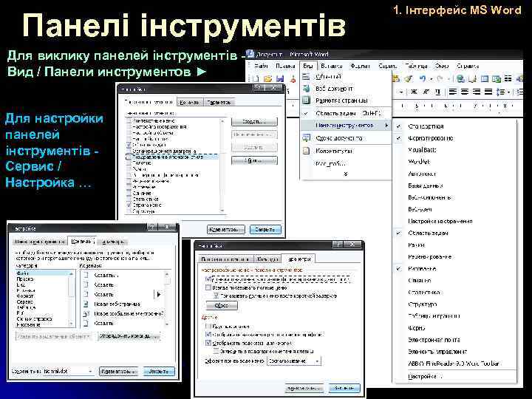Screen dimensions: 532x399
Task: Click the Новая веб-страница command icon
Action: click(x=86, y=304)
